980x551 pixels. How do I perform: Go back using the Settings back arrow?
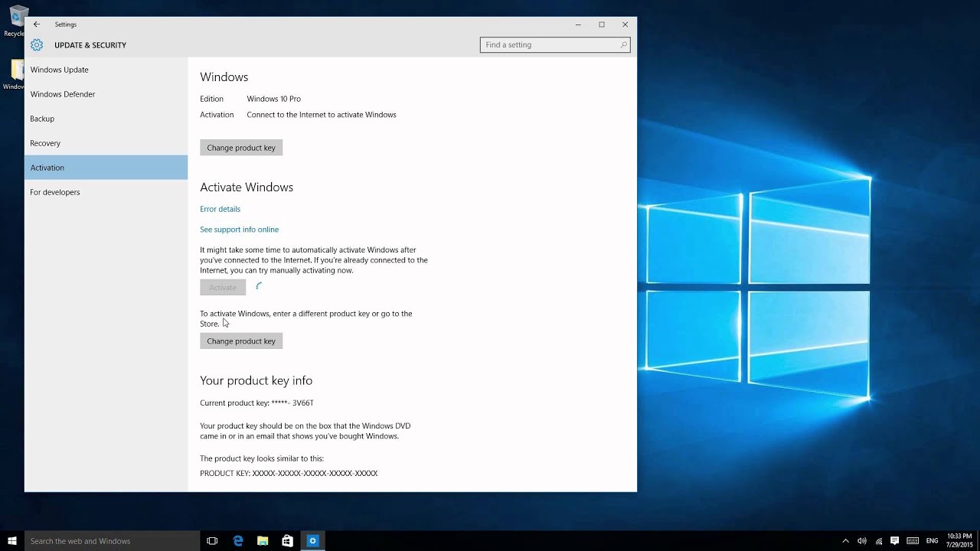point(36,24)
